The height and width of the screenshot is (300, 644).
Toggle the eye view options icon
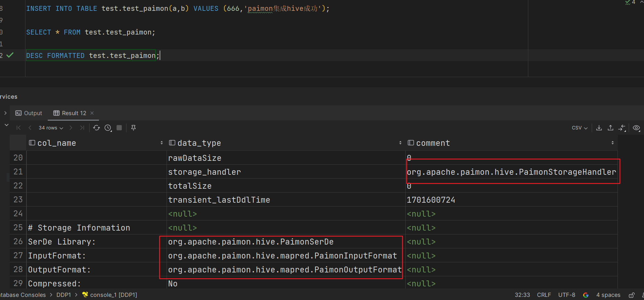pyautogui.click(x=636, y=128)
